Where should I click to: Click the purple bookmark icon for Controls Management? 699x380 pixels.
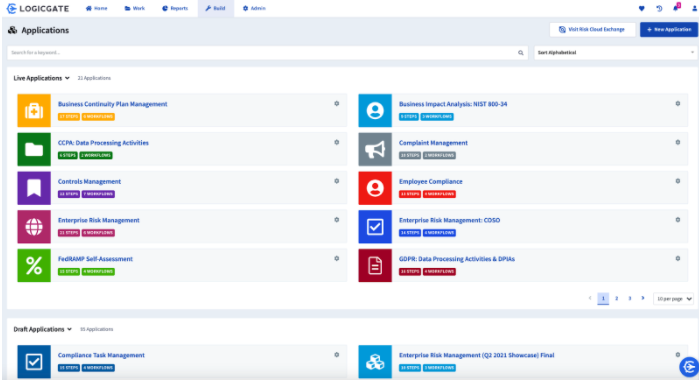click(x=34, y=188)
